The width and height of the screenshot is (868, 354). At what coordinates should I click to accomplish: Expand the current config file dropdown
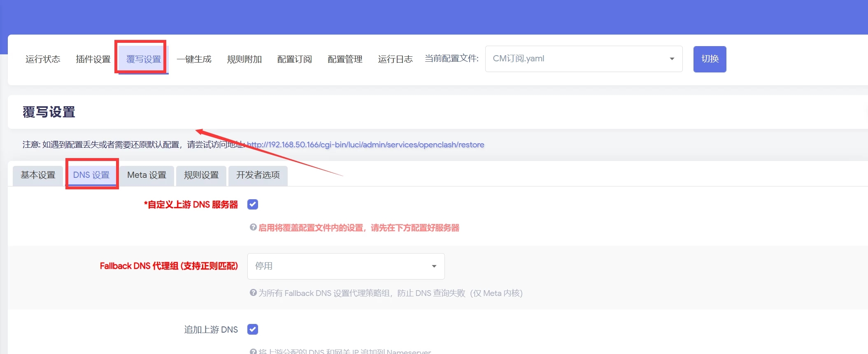pyautogui.click(x=584, y=59)
